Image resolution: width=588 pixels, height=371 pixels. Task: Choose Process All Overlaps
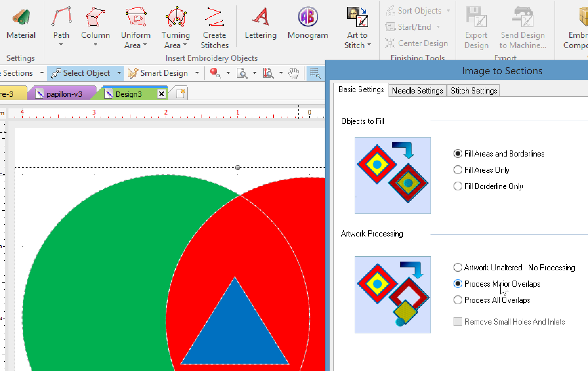(458, 300)
